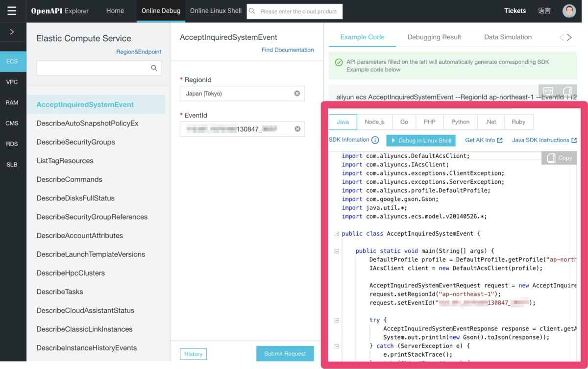Clear the EventId field value
The width and height of the screenshot is (588, 369).
click(297, 129)
